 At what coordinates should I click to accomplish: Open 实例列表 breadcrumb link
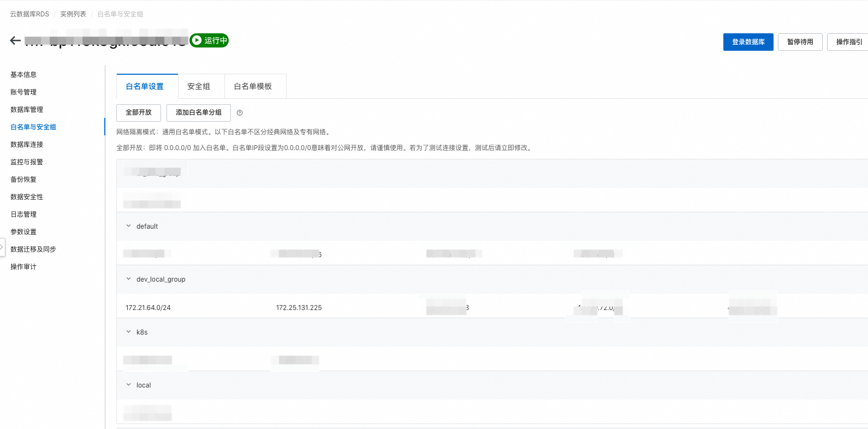click(x=73, y=14)
